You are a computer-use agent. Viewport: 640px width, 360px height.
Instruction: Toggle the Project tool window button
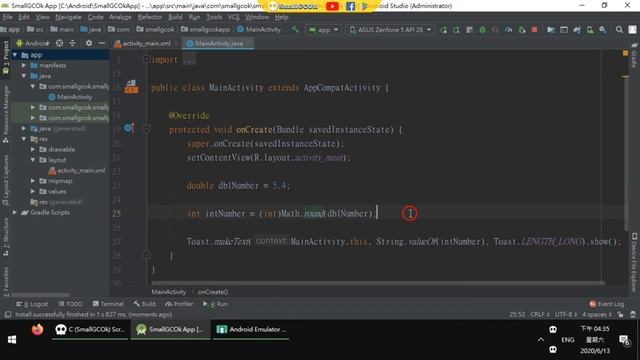[x=5, y=58]
